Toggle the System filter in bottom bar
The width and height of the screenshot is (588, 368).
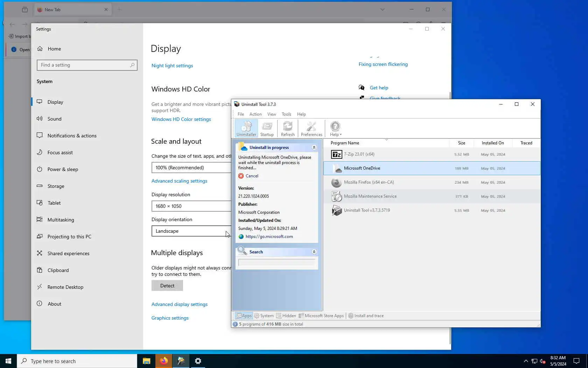(264, 316)
